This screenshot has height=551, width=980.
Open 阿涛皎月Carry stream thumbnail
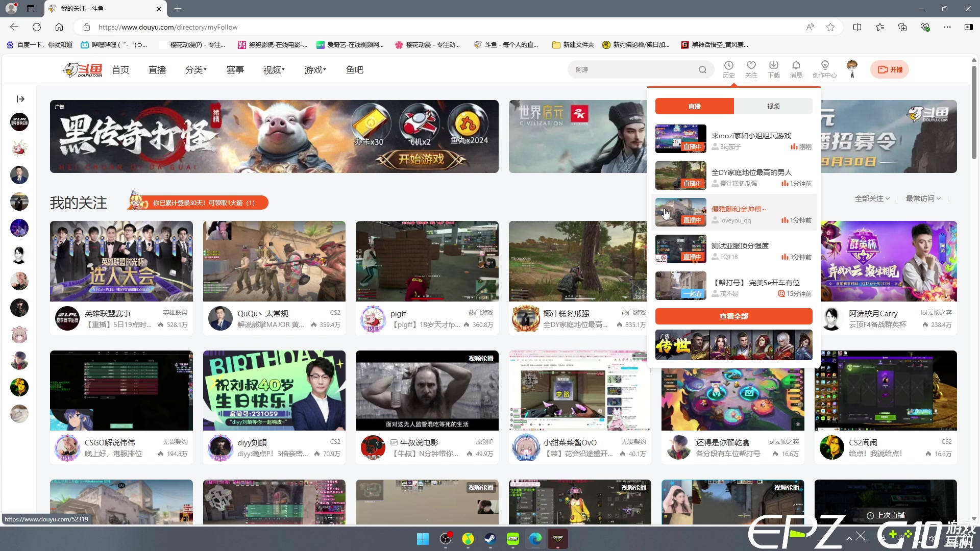(x=889, y=261)
